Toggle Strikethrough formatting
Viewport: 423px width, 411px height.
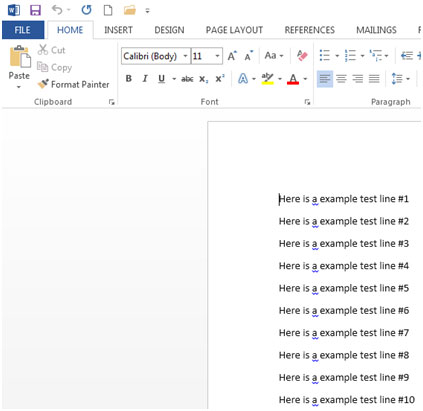(x=187, y=79)
